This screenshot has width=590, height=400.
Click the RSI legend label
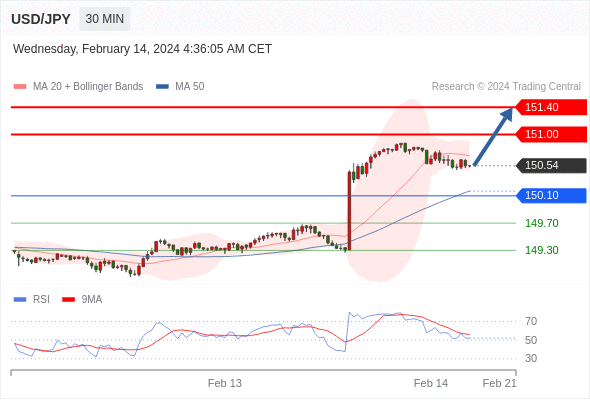[41, 300]
